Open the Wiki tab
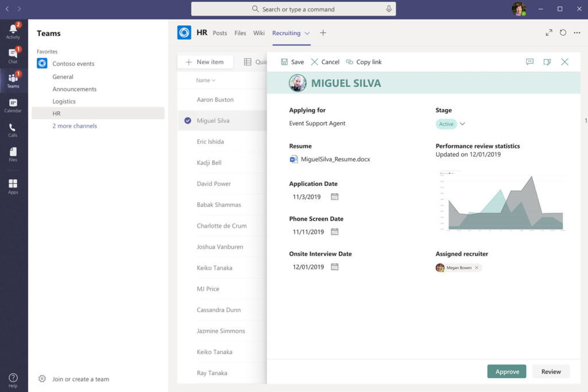The image size is (588, 392). point(259,33)
